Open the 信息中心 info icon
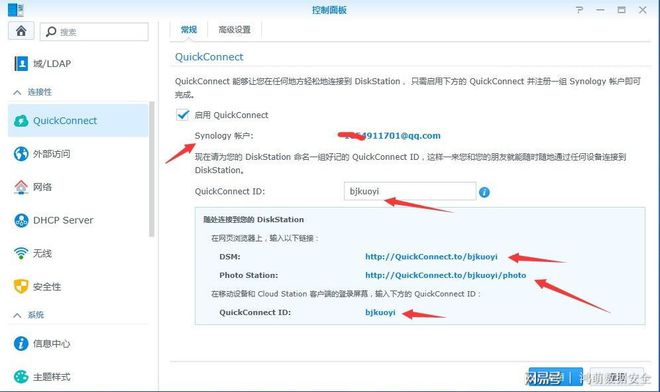The image size is (660, 392). pos(21,344)
